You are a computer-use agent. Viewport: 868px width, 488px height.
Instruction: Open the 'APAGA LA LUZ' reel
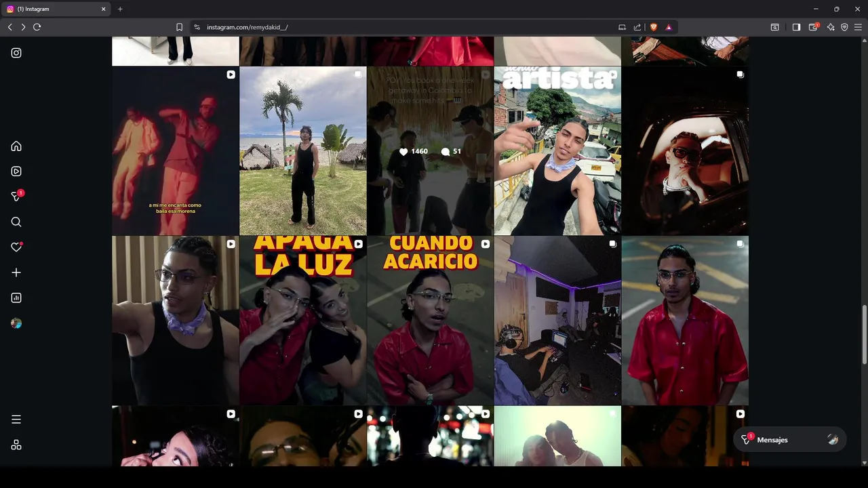(303, 321)
